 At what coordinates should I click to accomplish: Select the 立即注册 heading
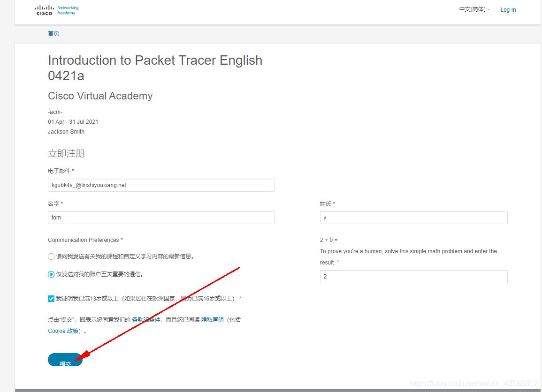tap(66, 153)
